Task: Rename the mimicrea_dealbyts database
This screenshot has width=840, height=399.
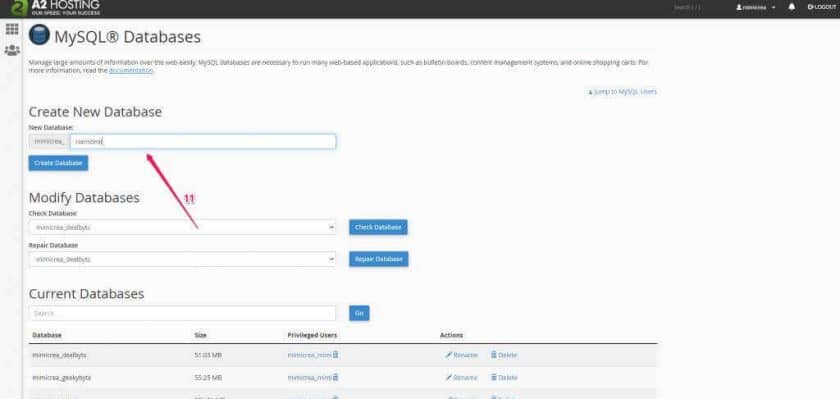Action: coord(461,355)
